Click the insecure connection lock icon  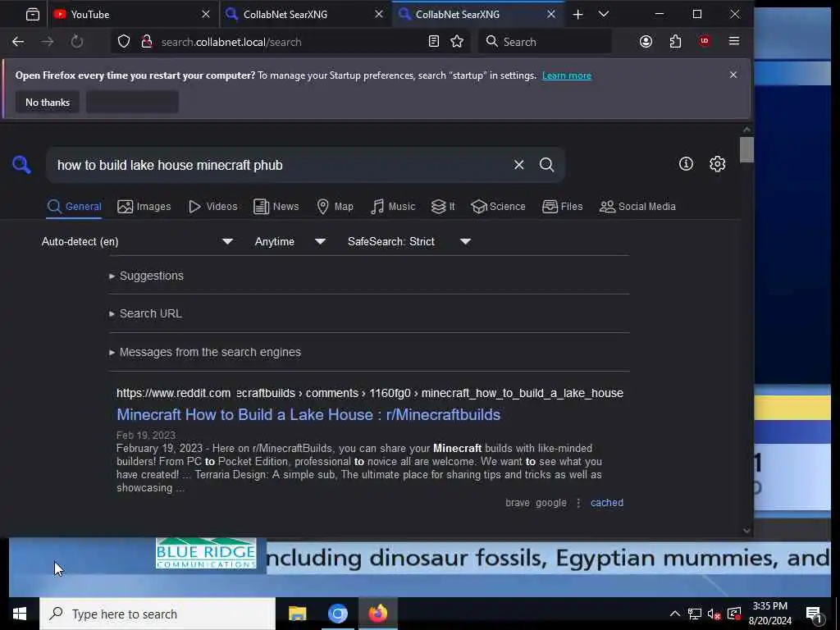click(x=146, y=42)
